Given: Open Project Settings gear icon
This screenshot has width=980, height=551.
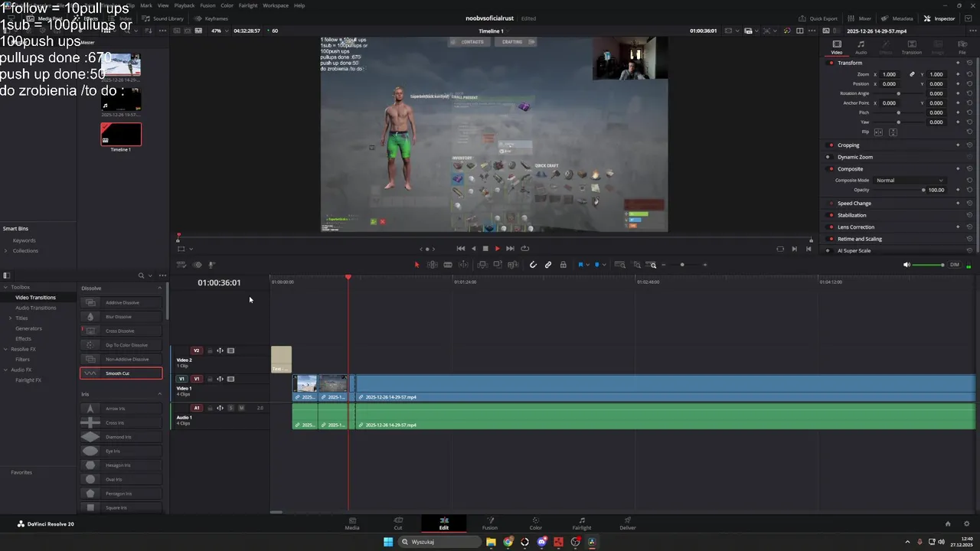Looking at the screenshot, I should coord(967,524).
